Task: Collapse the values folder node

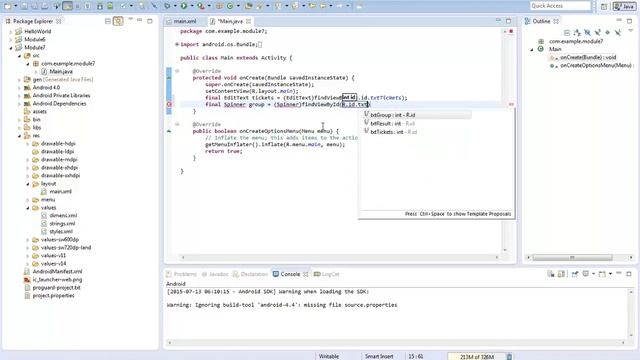Action: 28,208
